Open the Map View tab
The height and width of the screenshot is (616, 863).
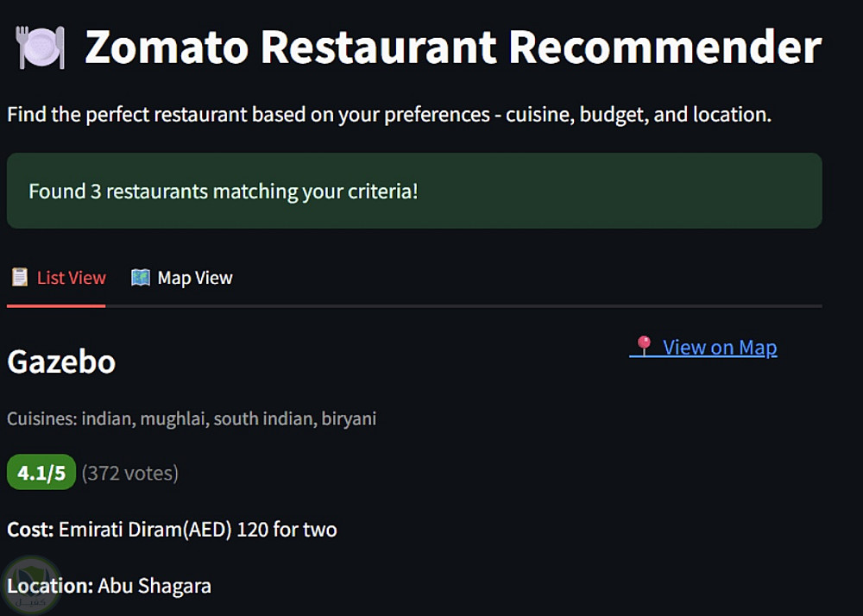(x=194, y=278)
